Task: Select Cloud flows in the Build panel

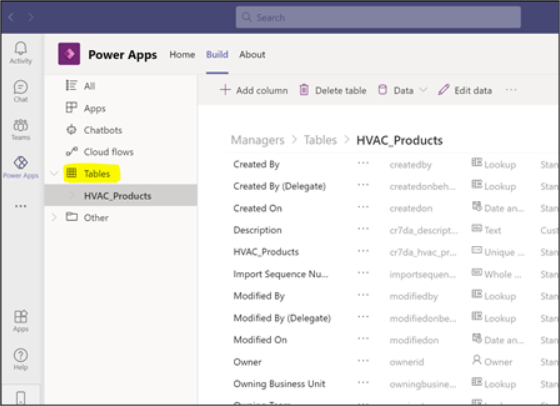Action: coord(109,152)
